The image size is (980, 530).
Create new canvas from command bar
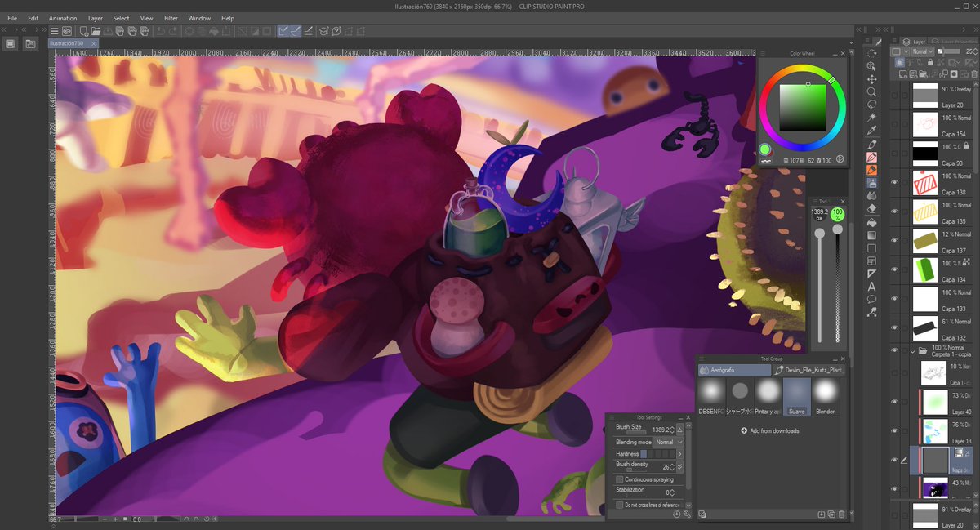point(82,31)
